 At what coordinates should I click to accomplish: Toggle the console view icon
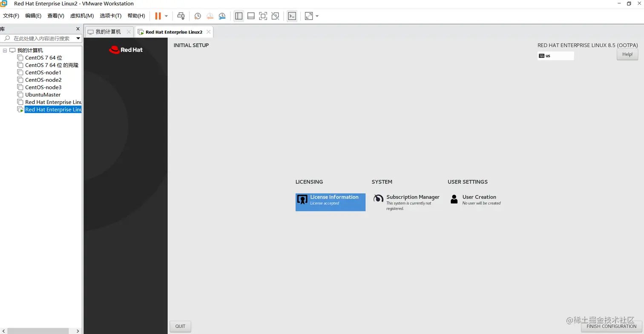(x=292, y=16)
